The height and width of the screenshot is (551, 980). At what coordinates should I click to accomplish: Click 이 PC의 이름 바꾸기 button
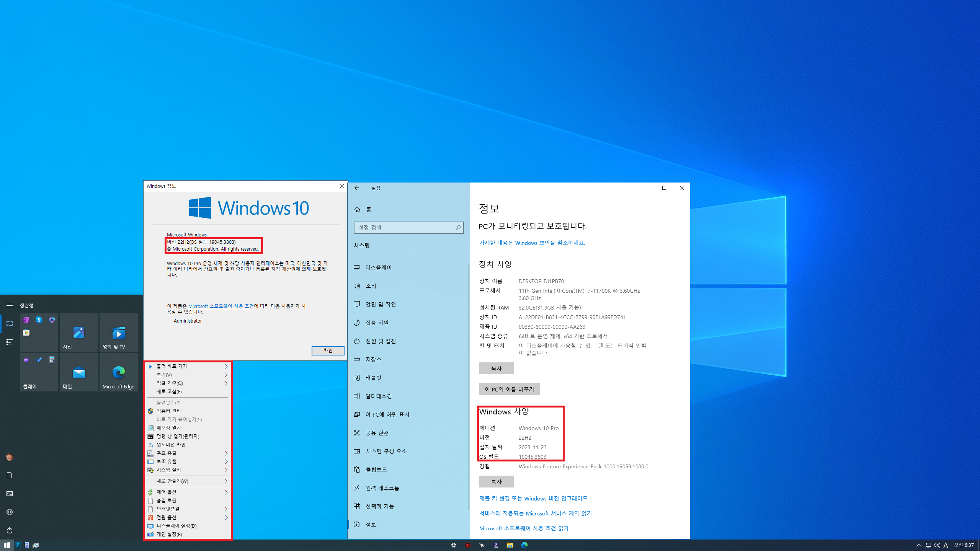pos(509,389)
